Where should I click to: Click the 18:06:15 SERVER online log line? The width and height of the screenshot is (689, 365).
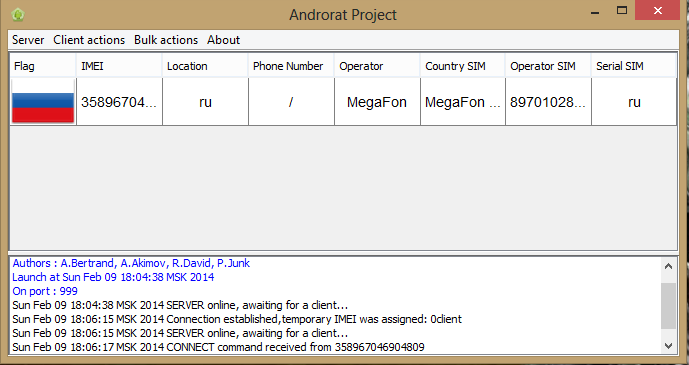(180, 333)
